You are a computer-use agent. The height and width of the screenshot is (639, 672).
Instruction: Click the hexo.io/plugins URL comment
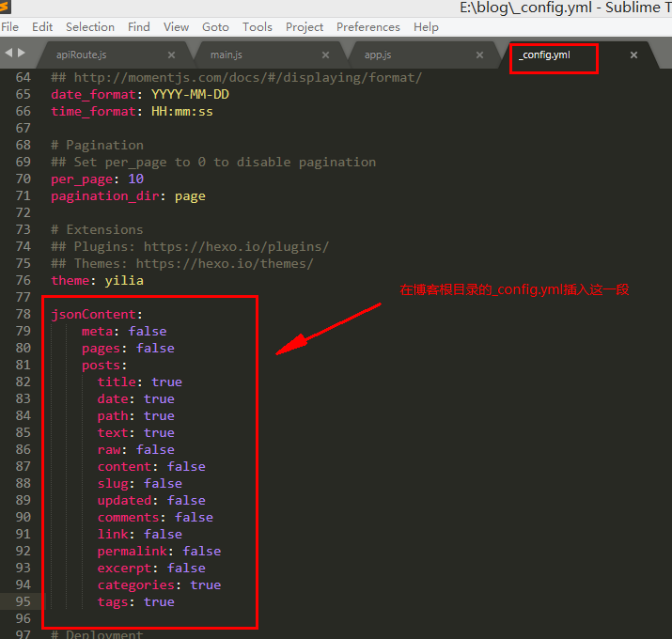tap(190, 247)
